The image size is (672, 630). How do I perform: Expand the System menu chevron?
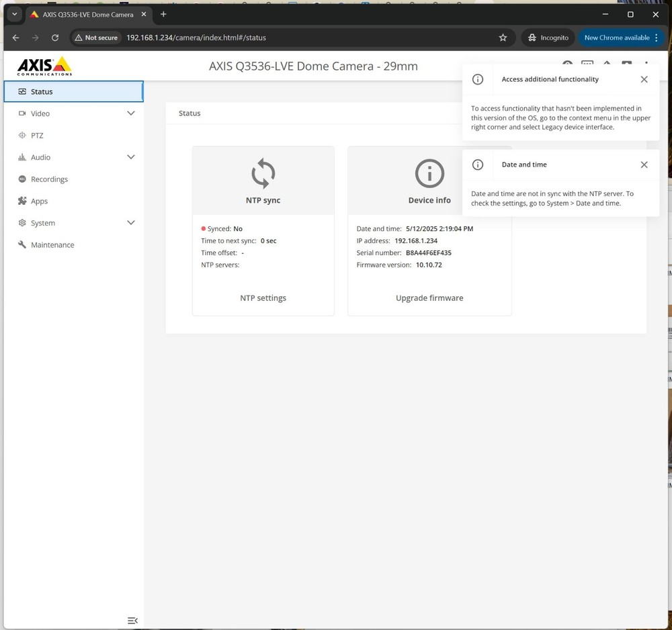(x=131, y=223)
